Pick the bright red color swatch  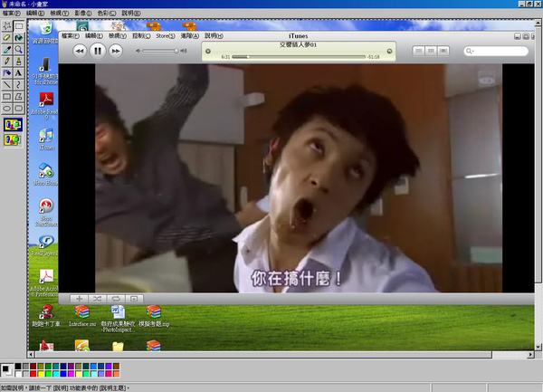point(33,374)
